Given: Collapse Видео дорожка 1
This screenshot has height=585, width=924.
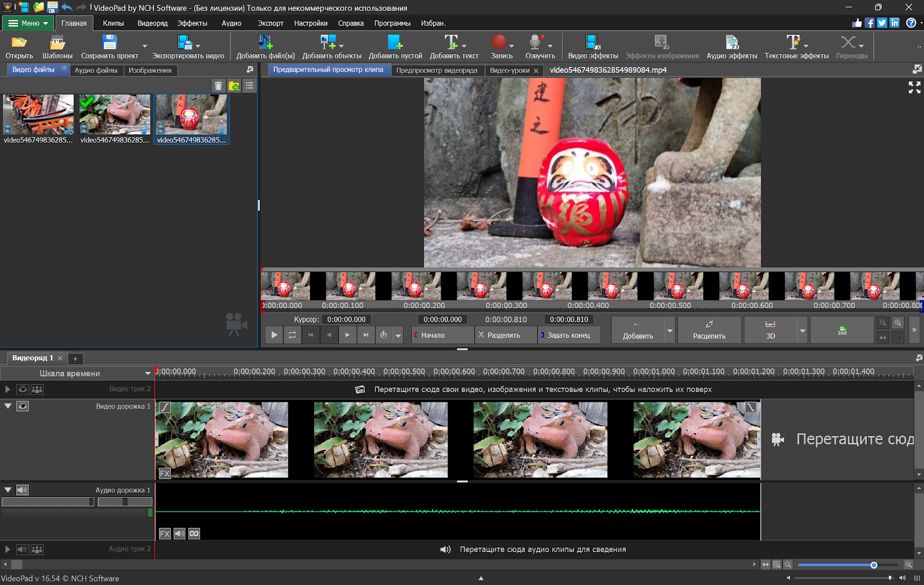Looking at the screenshot, I should pyautogui.click(x=8, y=406).
